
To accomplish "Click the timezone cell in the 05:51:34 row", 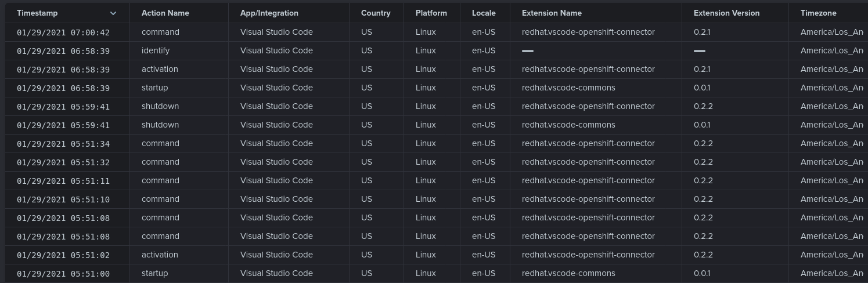I will coord(831,143).
